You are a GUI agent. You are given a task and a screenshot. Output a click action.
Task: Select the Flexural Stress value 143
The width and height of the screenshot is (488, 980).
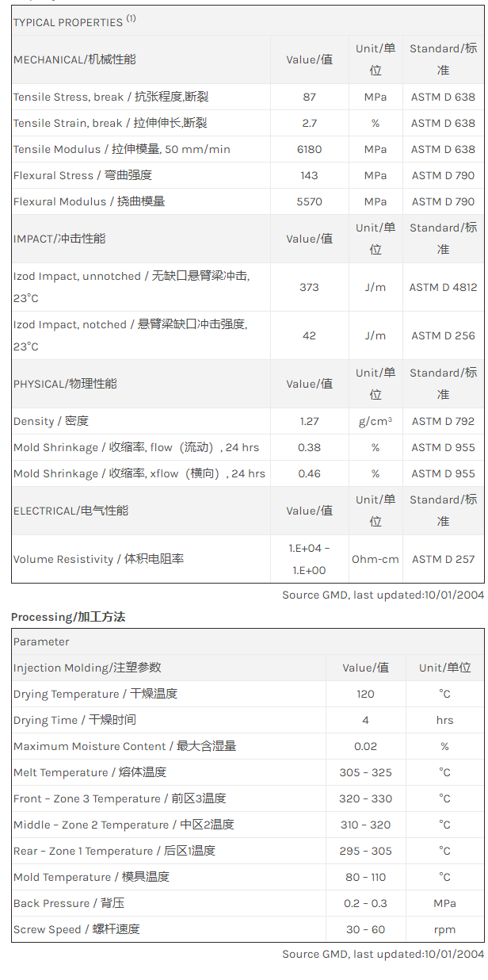point(309,175)
